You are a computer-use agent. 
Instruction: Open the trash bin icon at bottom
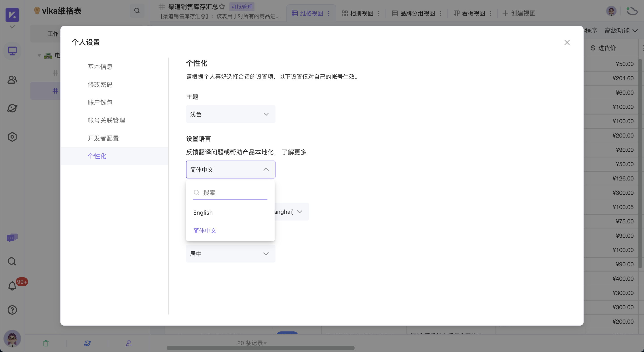click(x=46, y=343)
